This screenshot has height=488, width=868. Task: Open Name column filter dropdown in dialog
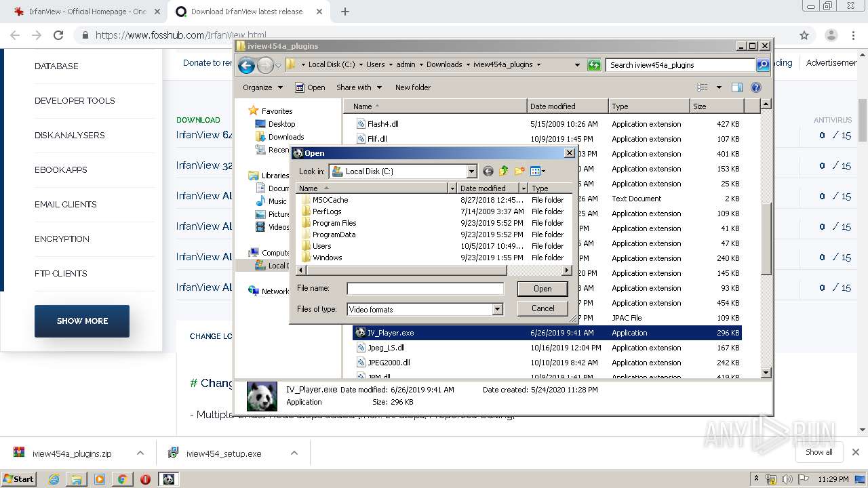452,188
